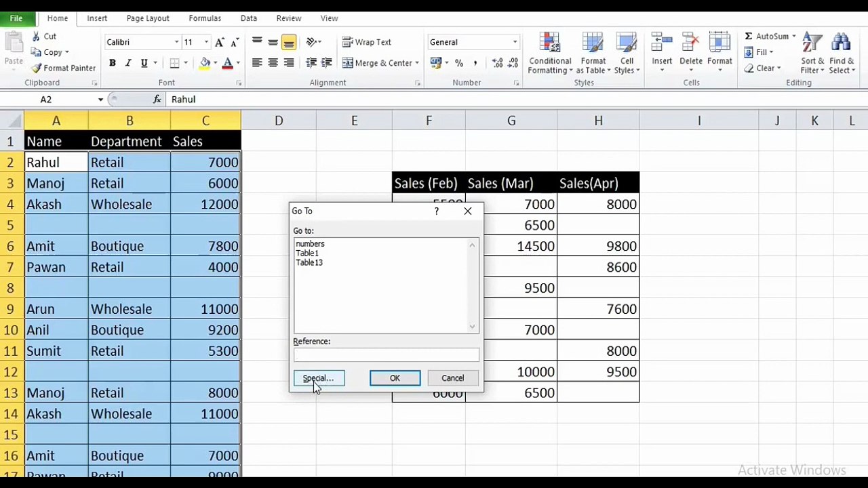Viewport: 868px width, 488px height.
Task: Apply borders using the borders icon
Action: click(x=175, y=63)
